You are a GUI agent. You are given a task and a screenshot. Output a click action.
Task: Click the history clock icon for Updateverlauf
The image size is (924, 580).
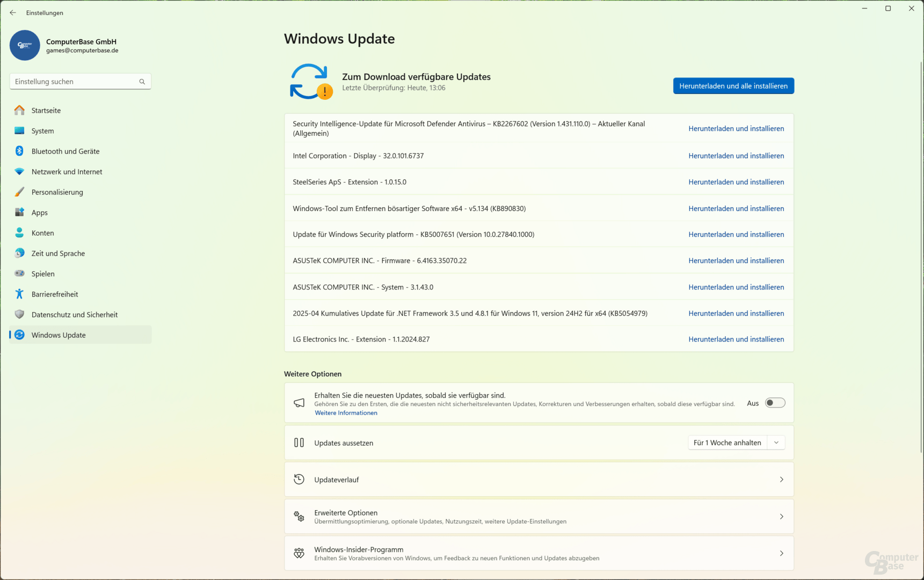pyautogui.click(x=299, y=479)
